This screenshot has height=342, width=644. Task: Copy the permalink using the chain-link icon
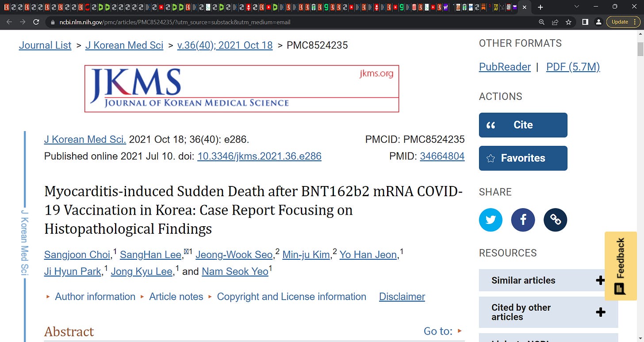pyautogui.click(x=555, y=220)
